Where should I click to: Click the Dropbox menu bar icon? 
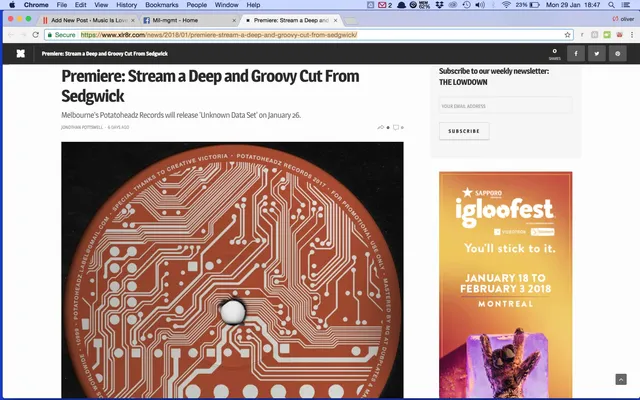pos(439,5)
